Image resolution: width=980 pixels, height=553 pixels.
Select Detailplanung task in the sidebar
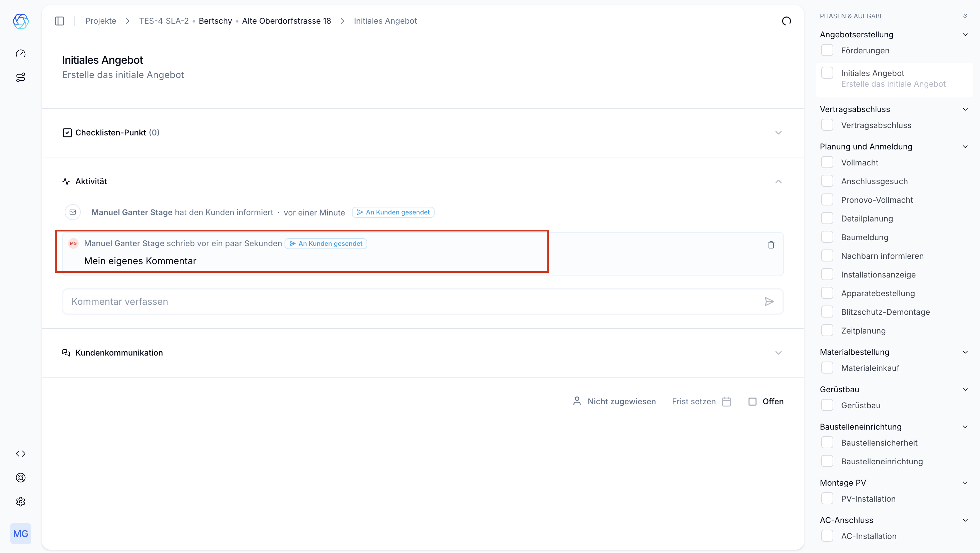tap(867, 219)
